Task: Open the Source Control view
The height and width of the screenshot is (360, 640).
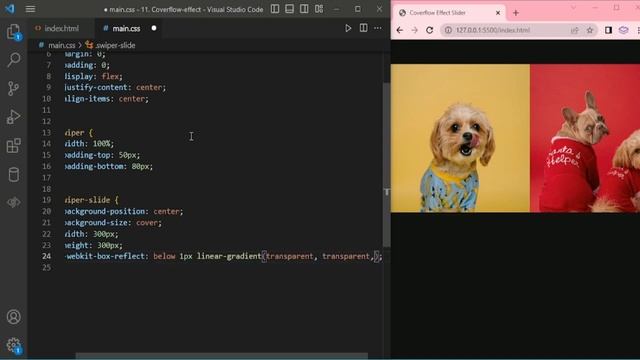Action: [13, 88]
